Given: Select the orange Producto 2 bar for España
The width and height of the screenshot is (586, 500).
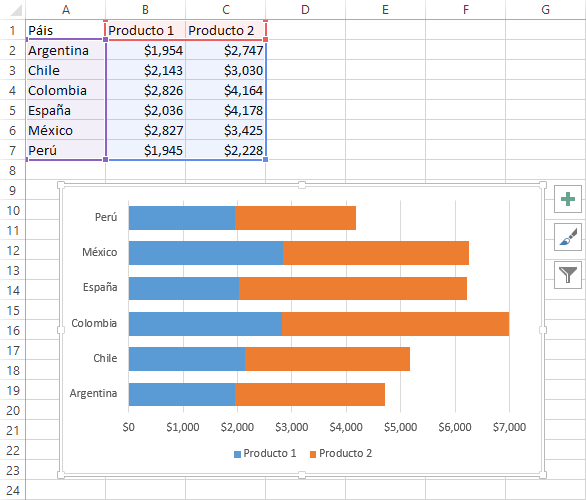Looking at the screenshot, I should 353,288.
